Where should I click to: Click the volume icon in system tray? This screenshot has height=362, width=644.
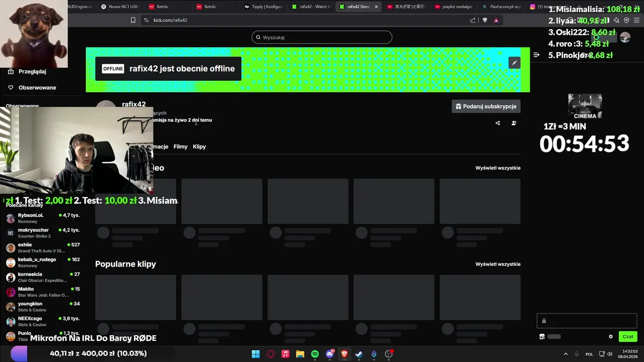coord(610,354)
